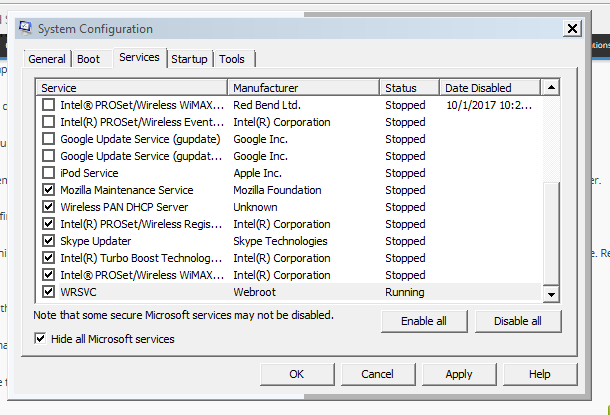The image size is (610, 415).
Task: Go to the Startup tab
Action: 189,59
